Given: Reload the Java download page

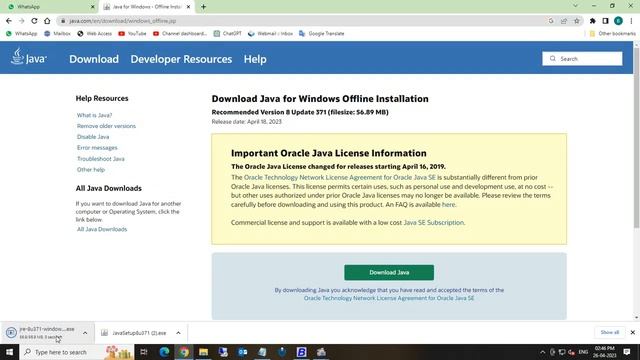Looking at the screenshot, I should [x=34, y=21].
